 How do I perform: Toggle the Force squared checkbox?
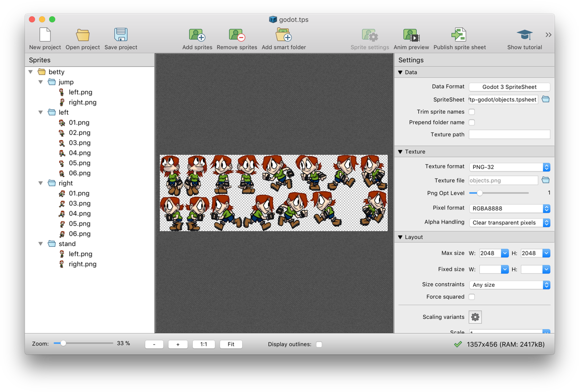pyautogui.click(x=472, y=297)
